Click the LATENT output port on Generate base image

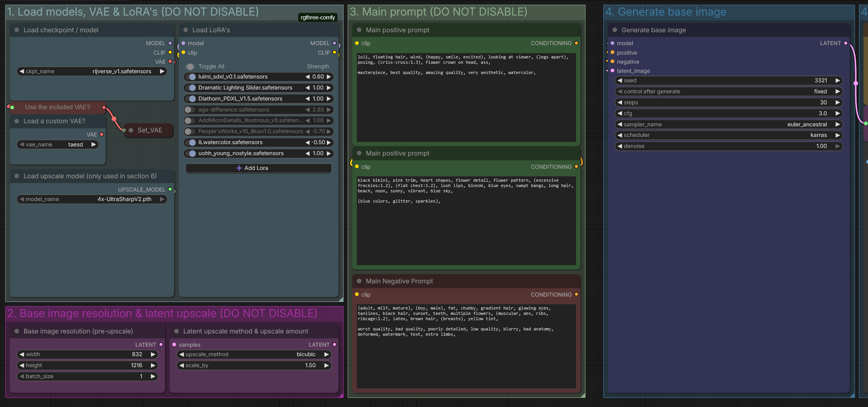pyautogui.click(x=846, y=43)
